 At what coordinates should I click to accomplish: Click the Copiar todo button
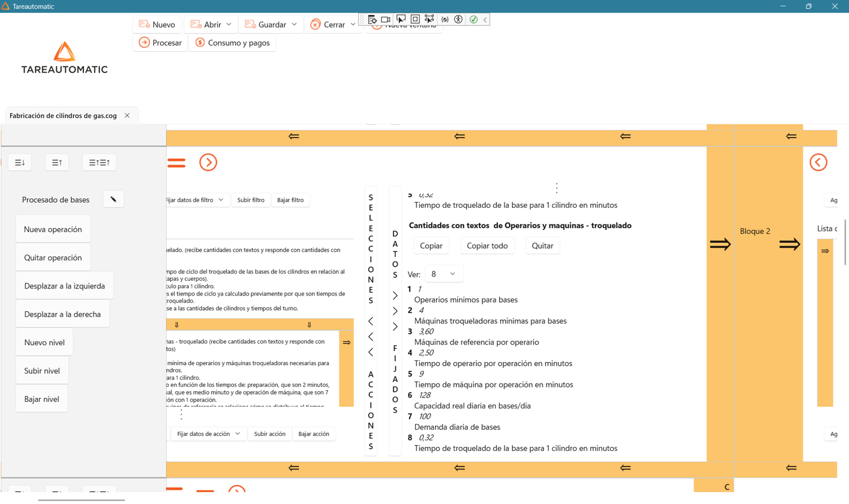click(488, 246)
